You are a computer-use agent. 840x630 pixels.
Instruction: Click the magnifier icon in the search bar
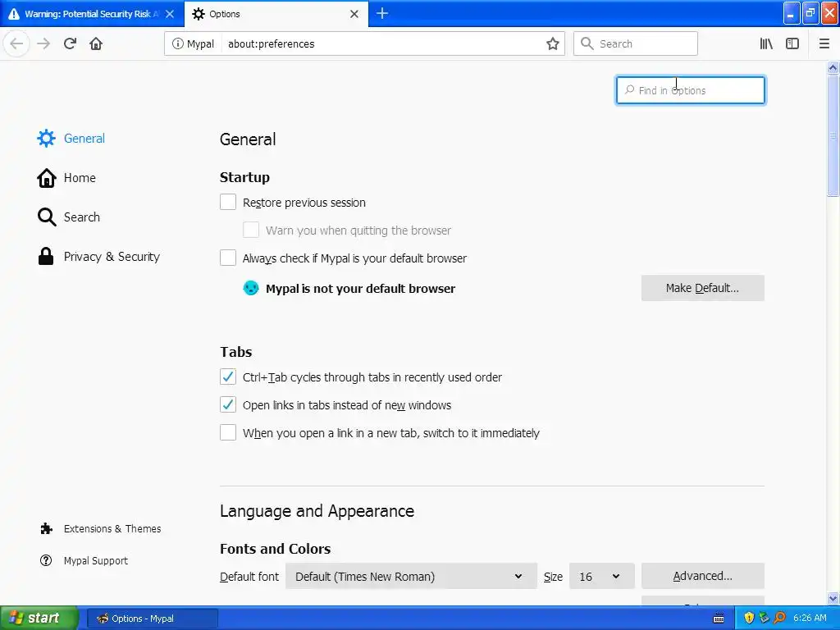[x=587, y=43]
